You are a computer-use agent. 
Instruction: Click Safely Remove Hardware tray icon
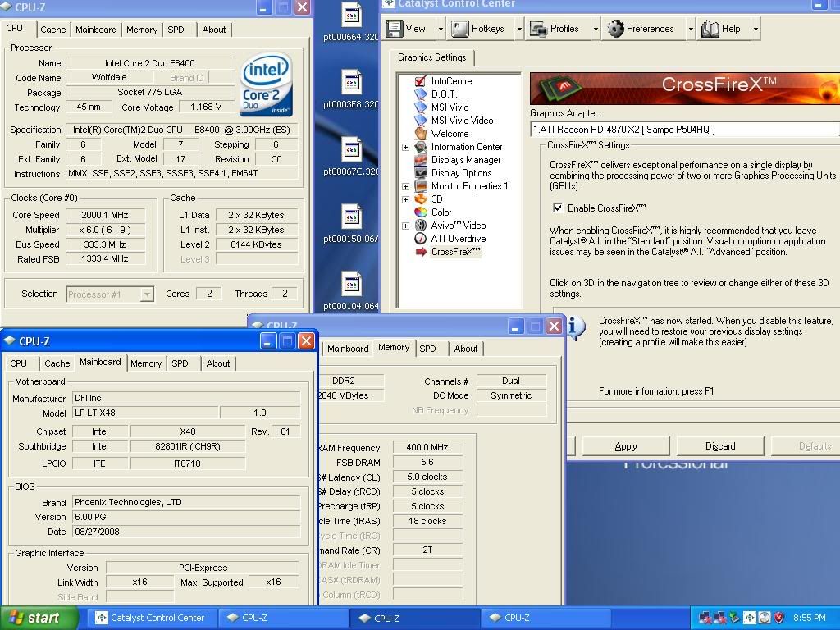pos(734,618)
